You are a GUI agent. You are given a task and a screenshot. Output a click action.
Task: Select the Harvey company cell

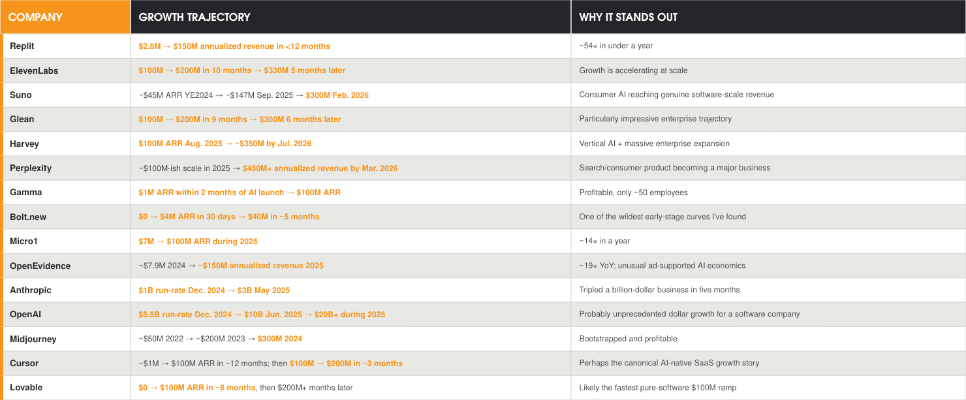click(65, 144)
